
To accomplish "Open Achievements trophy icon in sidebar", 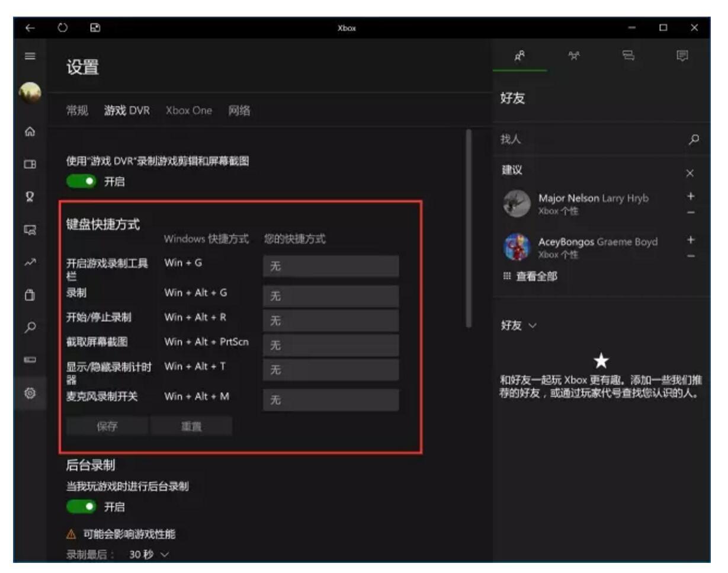I will click(30, 196).
